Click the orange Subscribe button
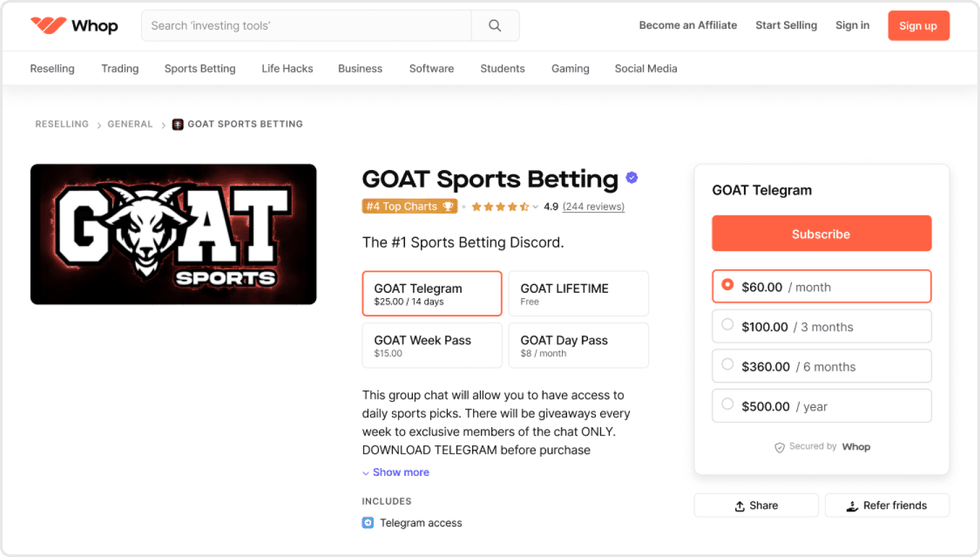 (821, 233)
